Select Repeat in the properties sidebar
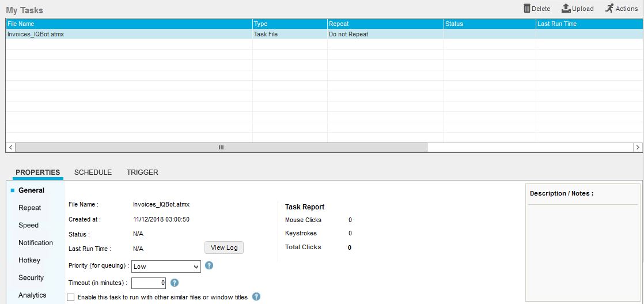Screen dimensions: 644x304 [30, 208]
